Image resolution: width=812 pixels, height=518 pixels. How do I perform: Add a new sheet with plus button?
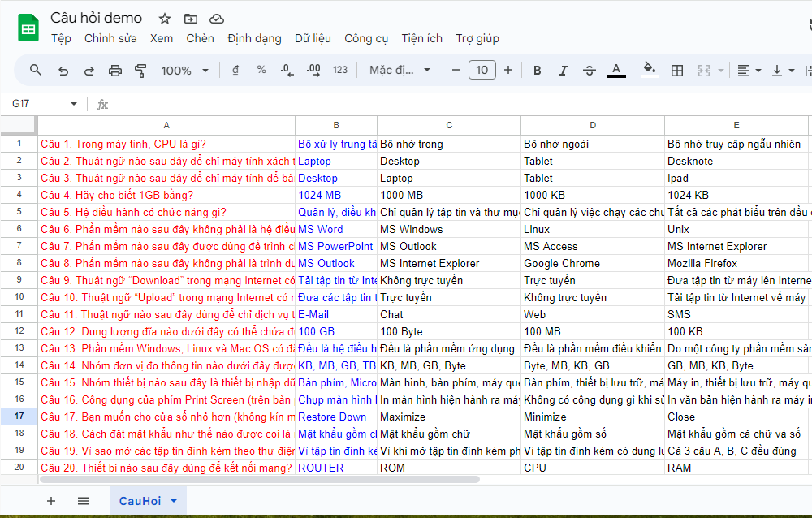pos(50,501)
